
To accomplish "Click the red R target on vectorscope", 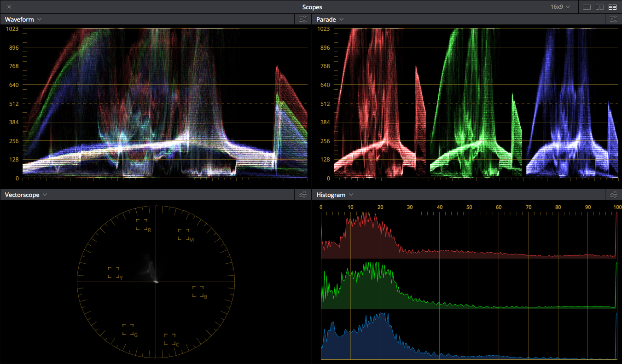I will pyautogui.click(x=142, y=225).
